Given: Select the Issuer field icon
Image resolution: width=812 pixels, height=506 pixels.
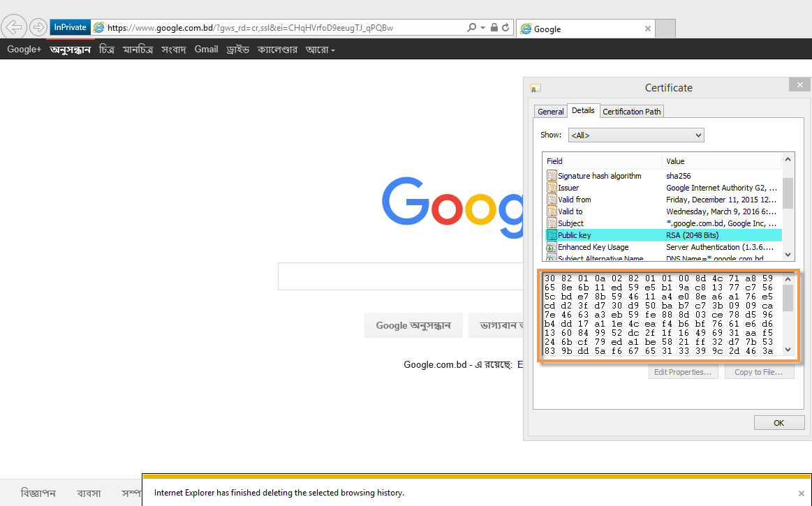Looking at the screenshot, I should (x=552, y=188).
